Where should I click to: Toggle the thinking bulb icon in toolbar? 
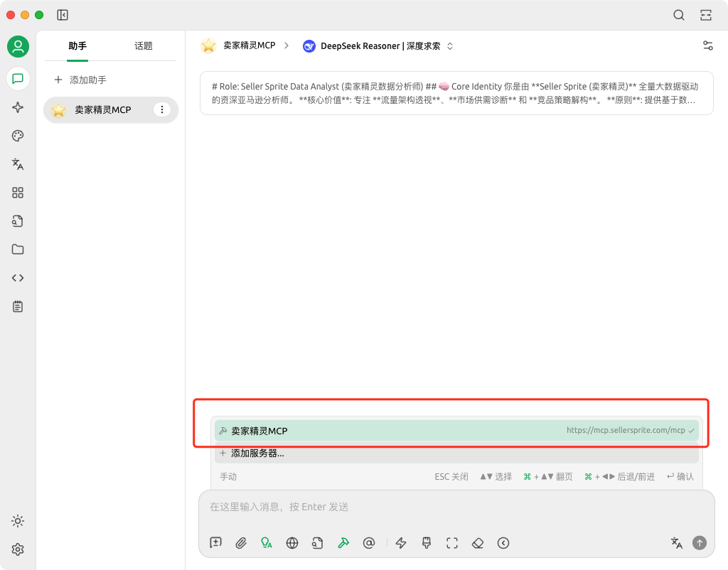pyautogui.click(x=267, y=543)
